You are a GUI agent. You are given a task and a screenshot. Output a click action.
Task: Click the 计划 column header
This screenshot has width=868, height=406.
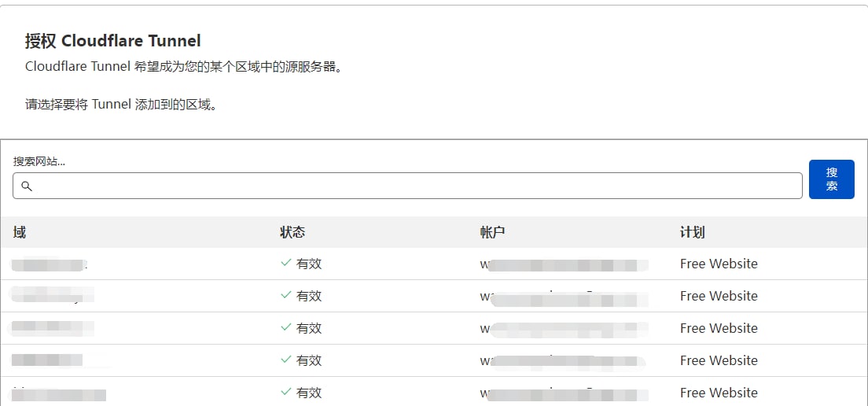[x=692, y=232]
